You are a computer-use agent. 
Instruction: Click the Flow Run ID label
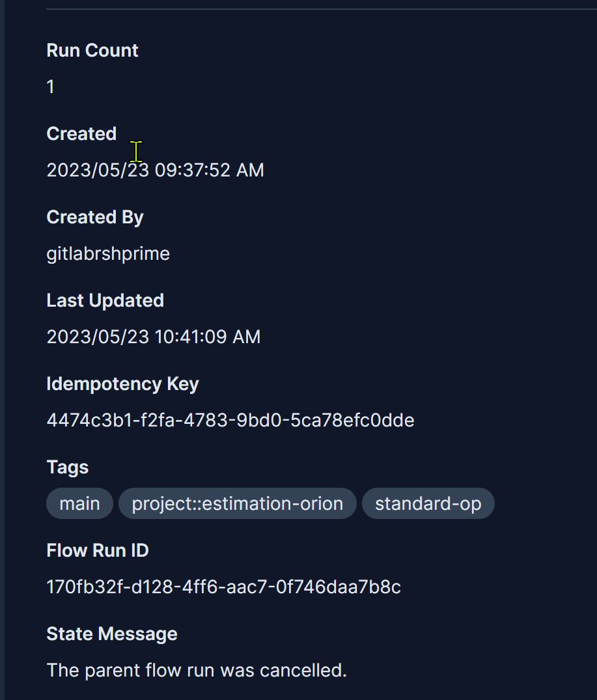pos(97,550)
